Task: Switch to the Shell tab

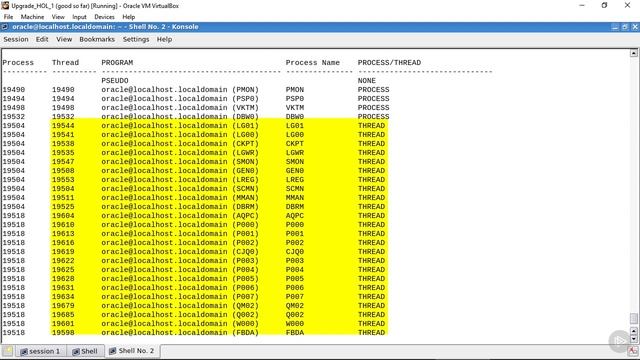Action: pyautogui.click(x=85, y=351)
